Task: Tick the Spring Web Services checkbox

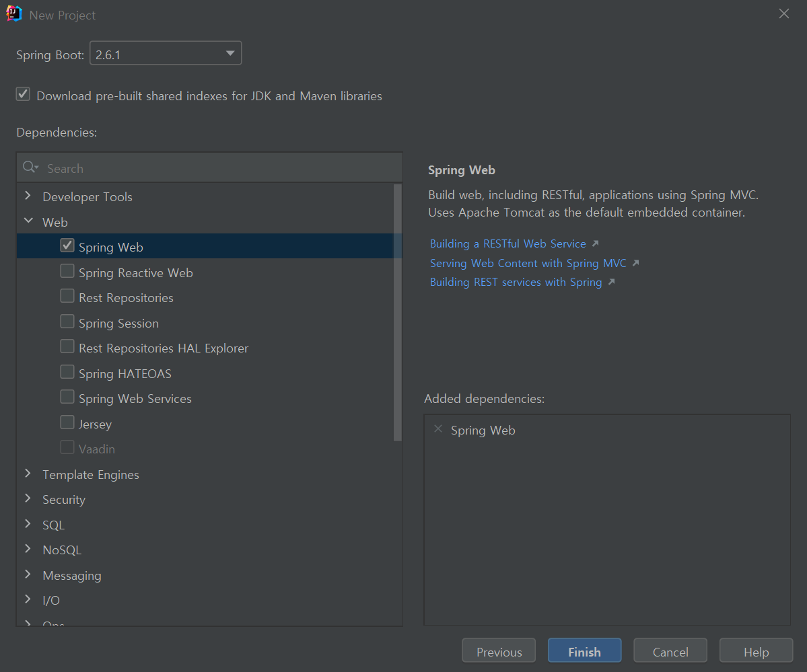Action: pyautogui.click(x=67, y=397)
